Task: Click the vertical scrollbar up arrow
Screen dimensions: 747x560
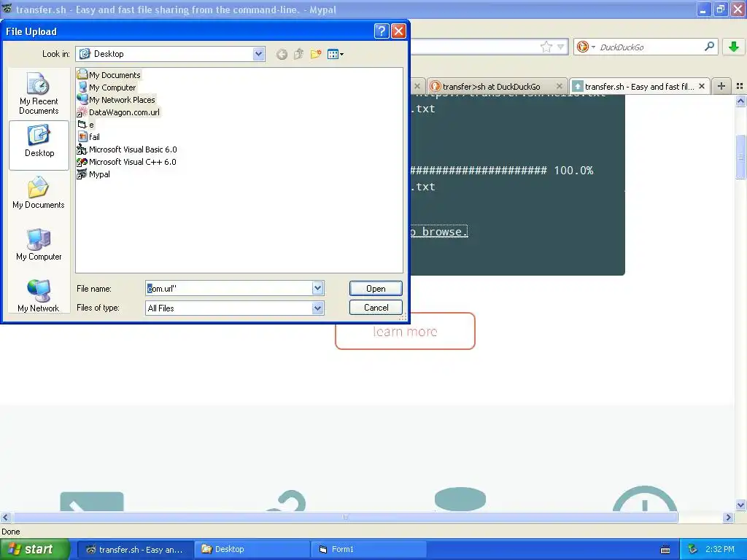Action: point(741,101)
